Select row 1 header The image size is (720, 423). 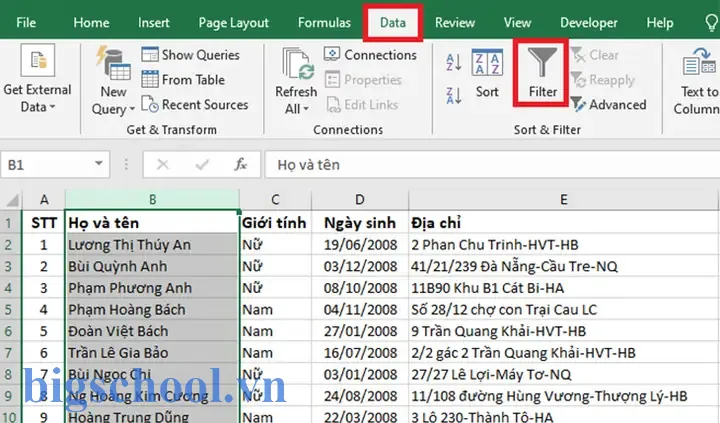click(x=9, y=223)
